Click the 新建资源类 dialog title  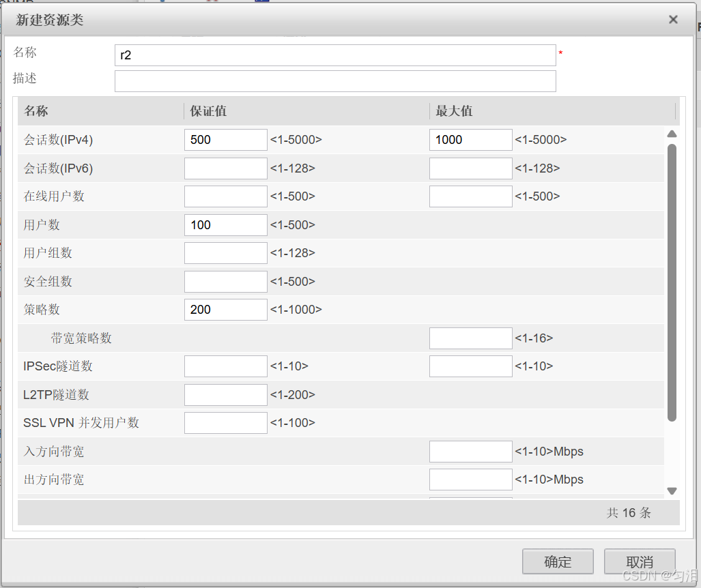coord(50,20)
